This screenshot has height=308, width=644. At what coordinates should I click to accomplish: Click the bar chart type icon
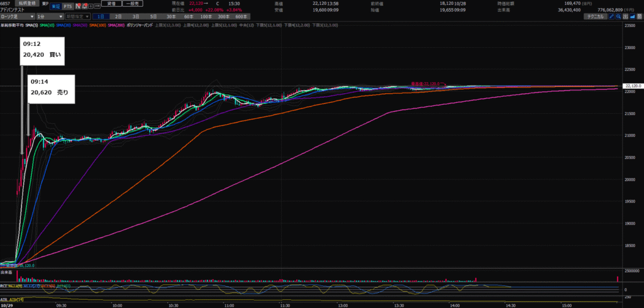[x=625, y=16]
